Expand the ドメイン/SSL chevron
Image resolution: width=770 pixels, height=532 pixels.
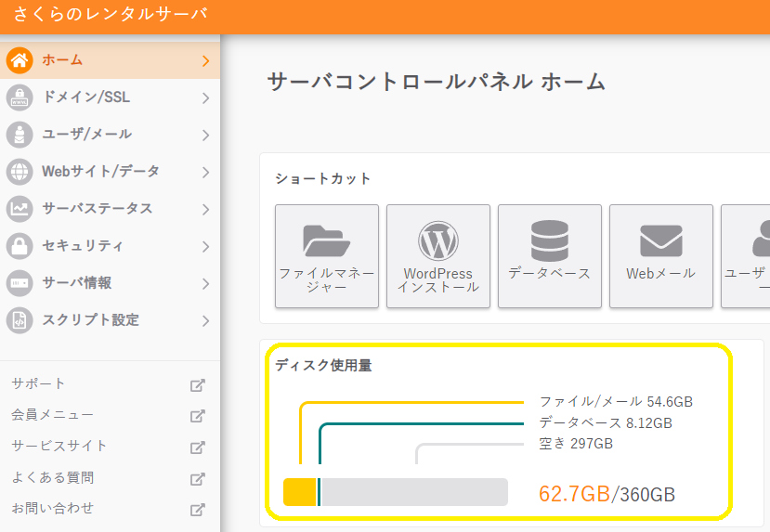click(206, 98)
